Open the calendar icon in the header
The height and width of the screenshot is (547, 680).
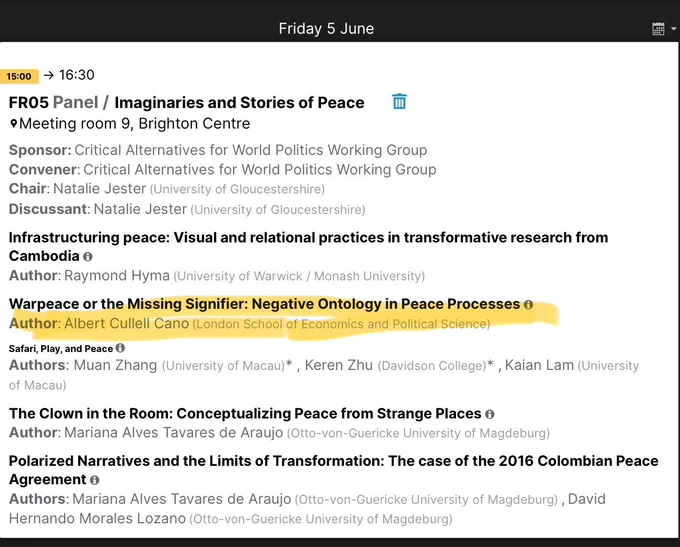click(658, 29)
